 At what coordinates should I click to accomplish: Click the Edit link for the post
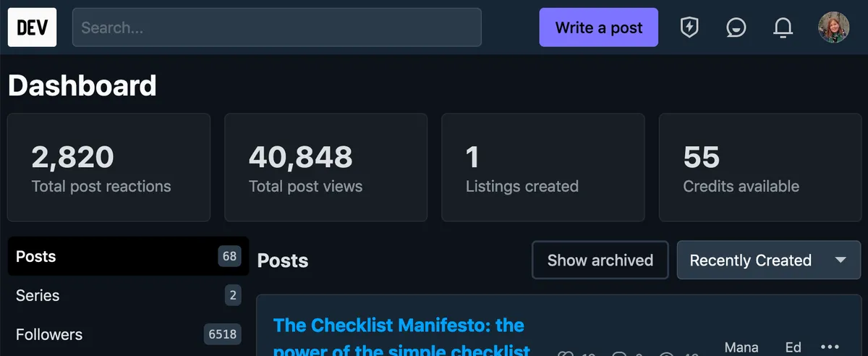click(793, 347)
